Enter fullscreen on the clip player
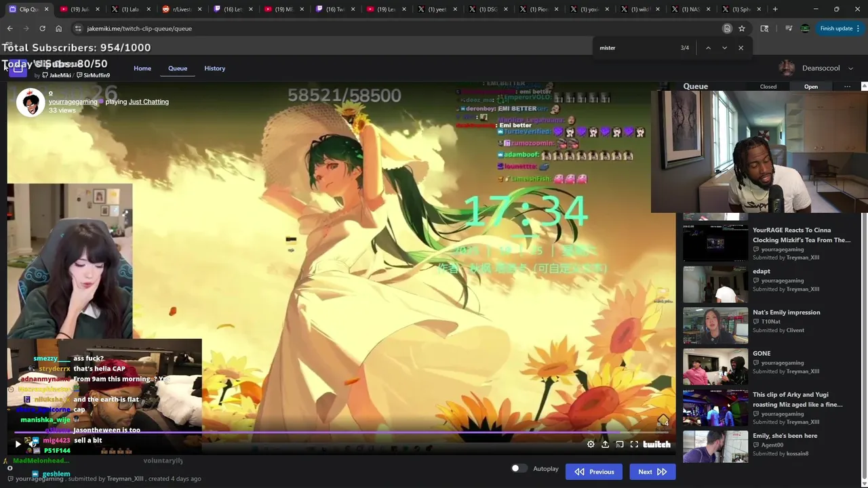Screen dimensions: 868x488 (634, 445)
